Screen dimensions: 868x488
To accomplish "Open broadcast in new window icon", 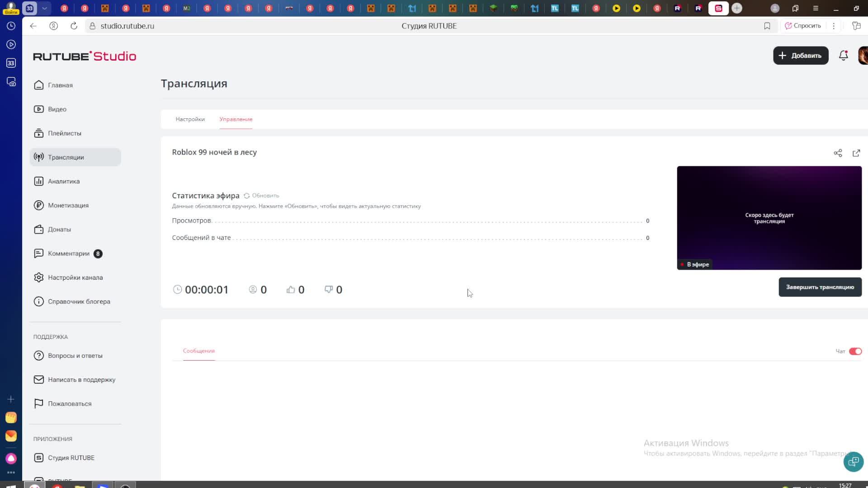I will pyautogui.click(x=856, y=153).
